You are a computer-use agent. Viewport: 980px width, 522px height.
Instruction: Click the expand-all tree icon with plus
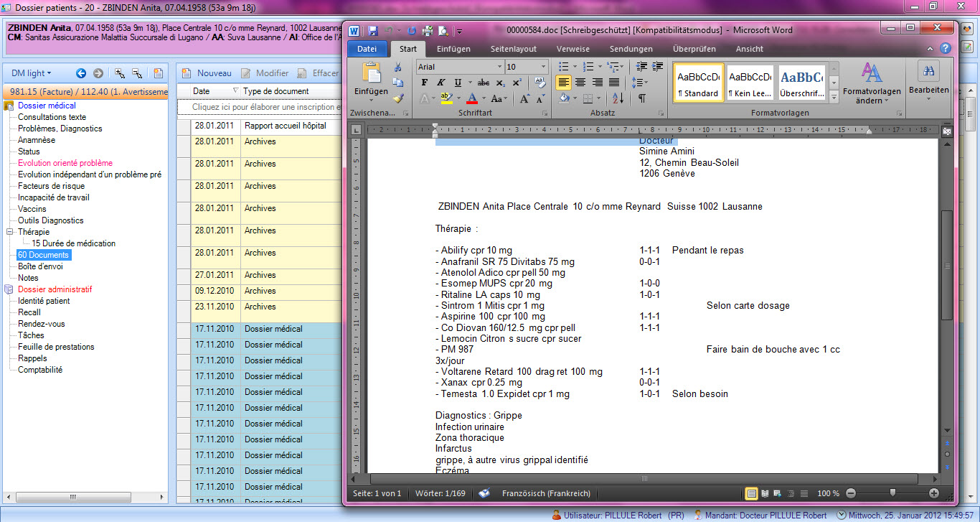click(120, 73)
